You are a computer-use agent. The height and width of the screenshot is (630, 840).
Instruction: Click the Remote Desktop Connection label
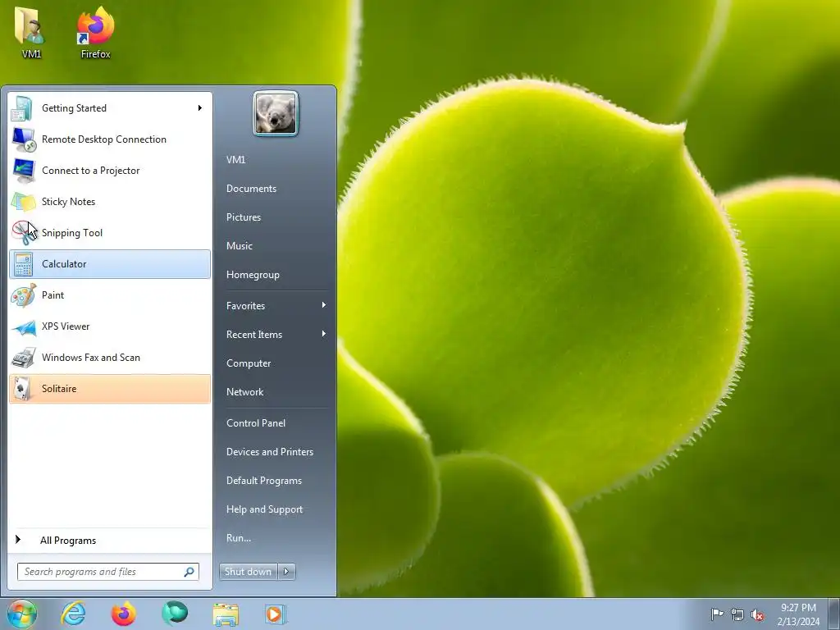point(104,139)
